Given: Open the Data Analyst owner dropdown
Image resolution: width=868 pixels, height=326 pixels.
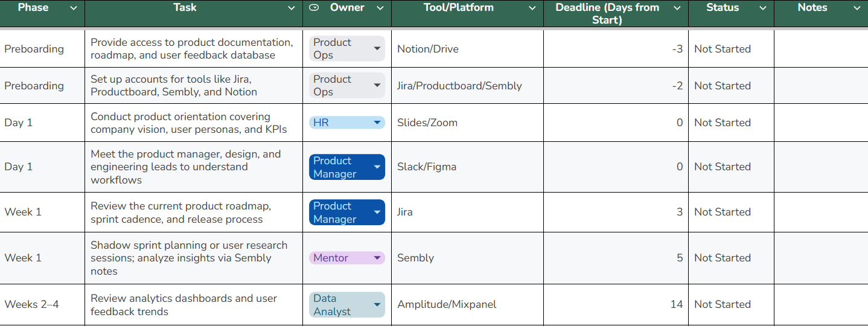Looking at the screenshot, I should 346,305.
